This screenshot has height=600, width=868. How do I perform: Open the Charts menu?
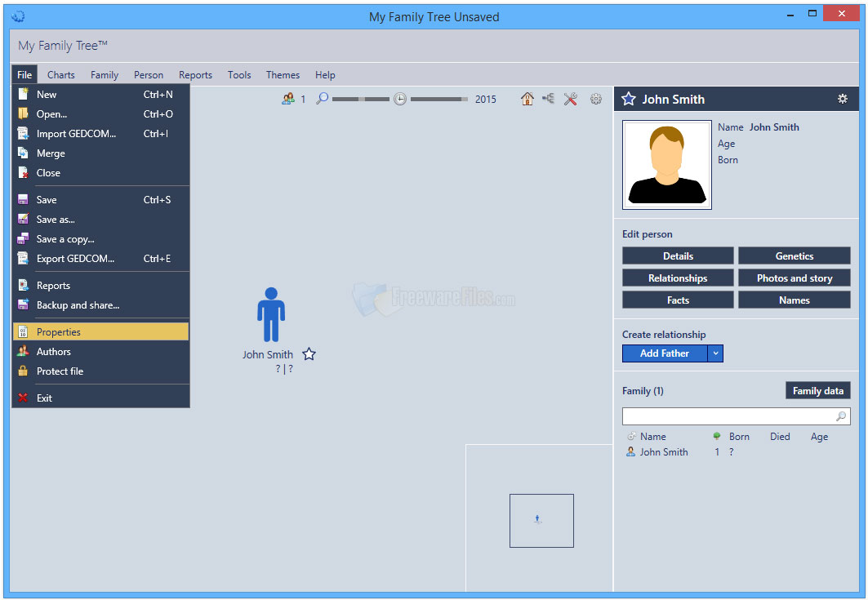click(60, 74)
